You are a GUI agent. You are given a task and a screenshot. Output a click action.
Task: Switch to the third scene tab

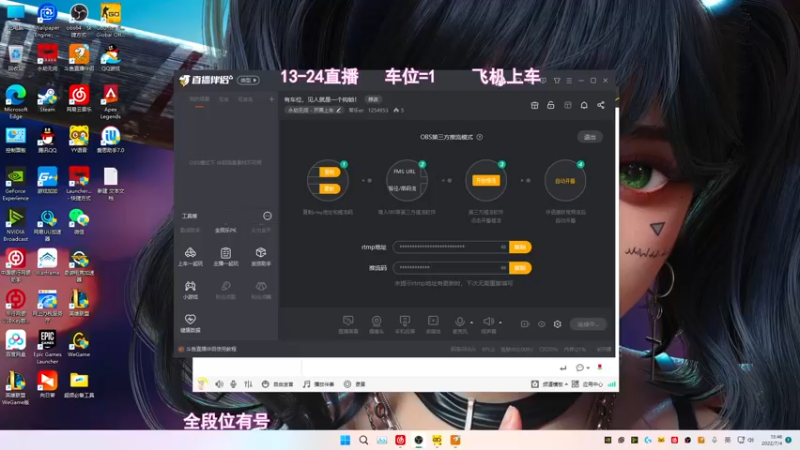tap(245, 99)
